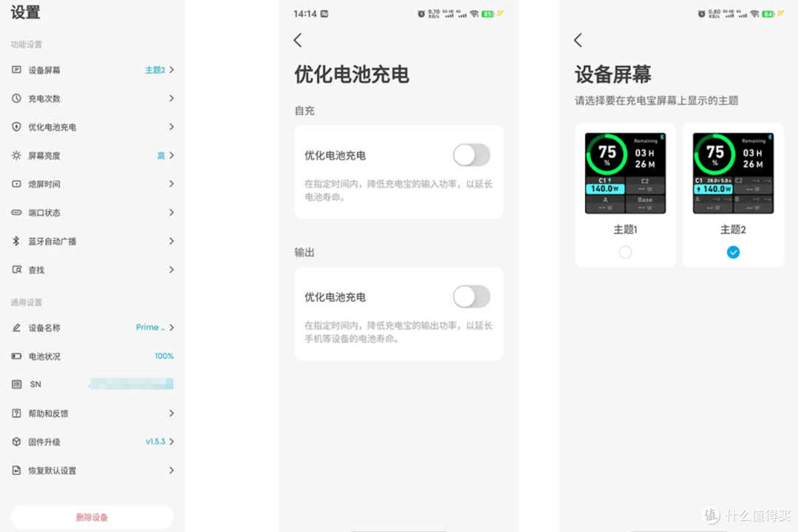Tap the 恢复默认设置 restore icon

click(x=16, y=470)
